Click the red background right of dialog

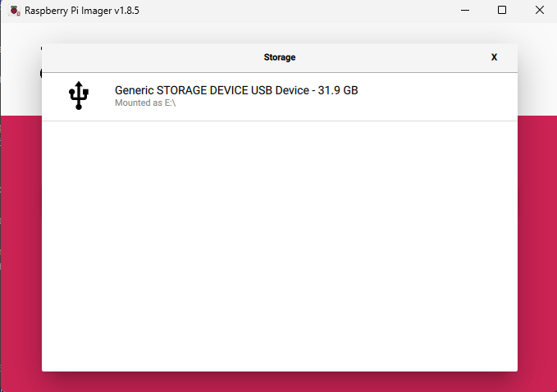(537, 246)
